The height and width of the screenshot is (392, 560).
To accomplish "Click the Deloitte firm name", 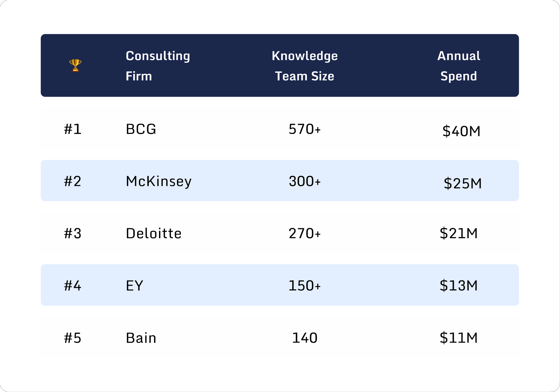I will coord(153,233).
